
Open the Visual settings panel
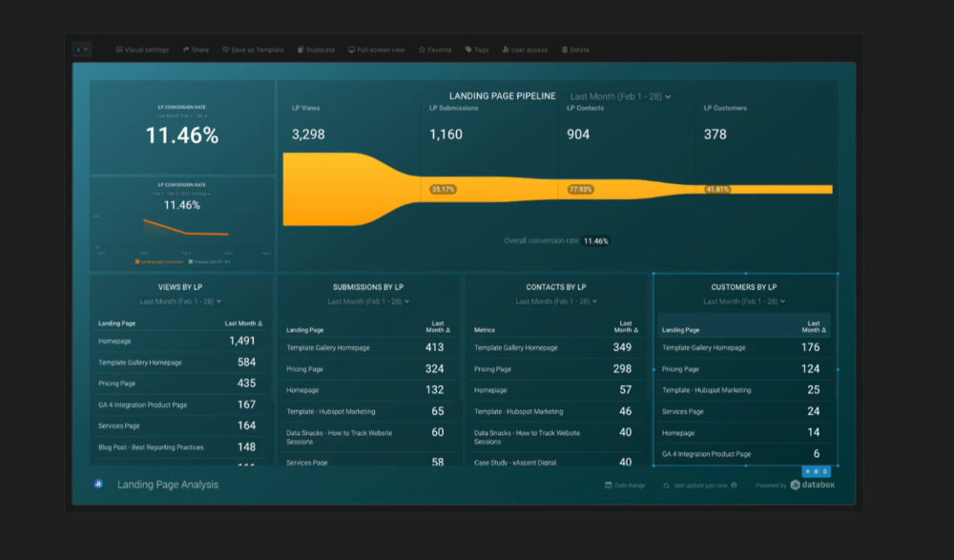pyautogui.click(x=141, y=50)
